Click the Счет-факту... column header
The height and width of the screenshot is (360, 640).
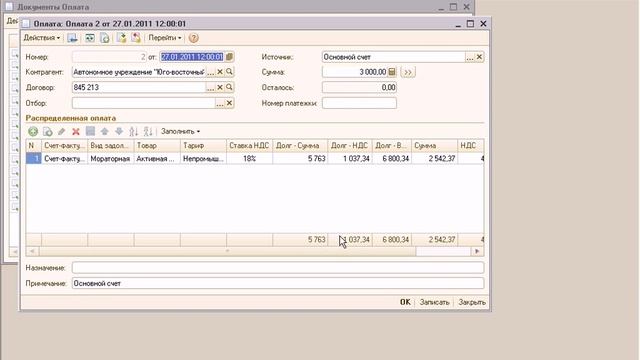[x=64, y=146]
